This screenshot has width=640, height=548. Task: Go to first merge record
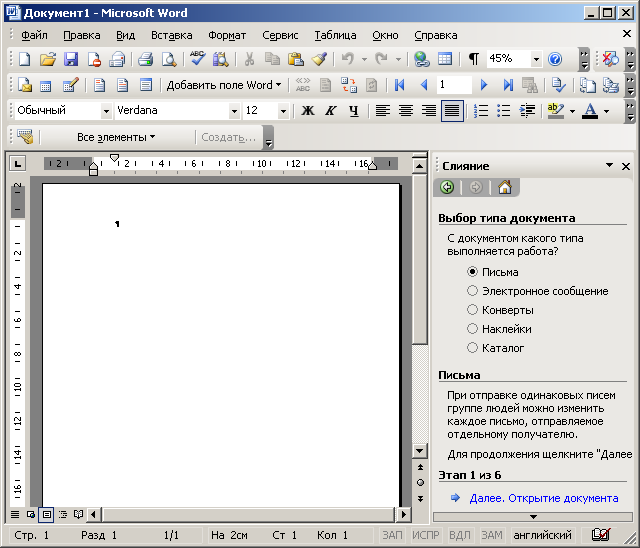[x=400, y=85]
